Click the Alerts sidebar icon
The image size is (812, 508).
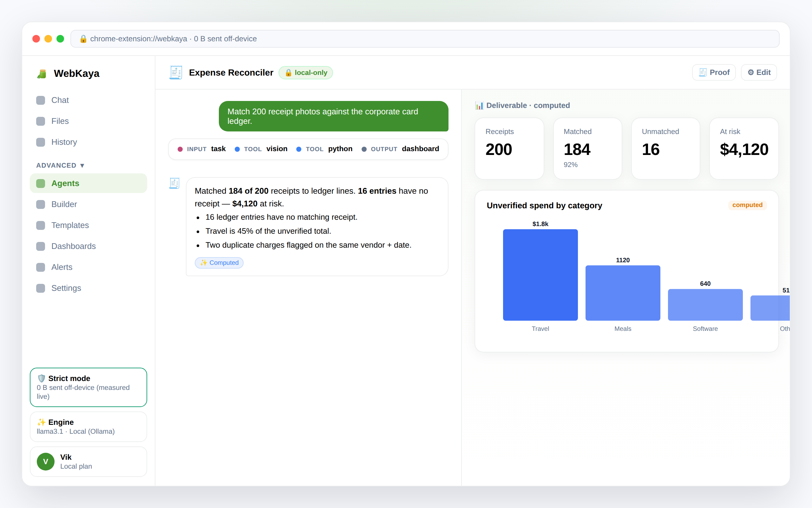[x=41, y=267]
